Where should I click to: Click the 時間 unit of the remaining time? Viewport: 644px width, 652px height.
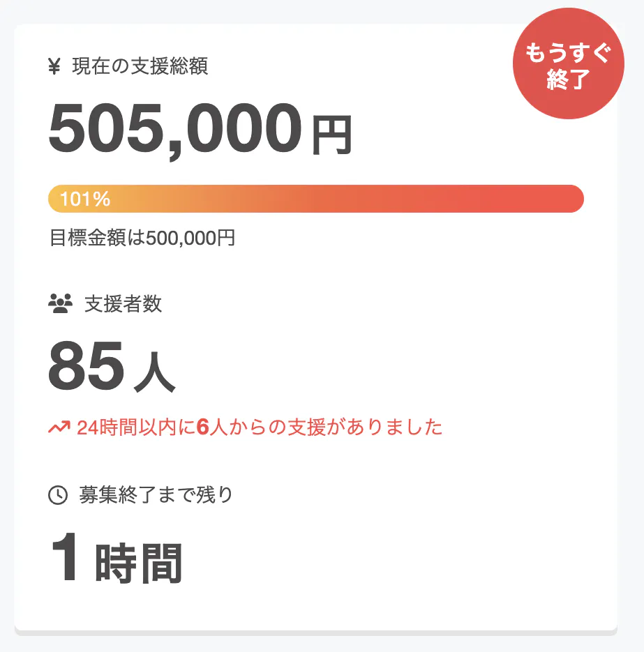pyautogui.click(x=138, y=563)
